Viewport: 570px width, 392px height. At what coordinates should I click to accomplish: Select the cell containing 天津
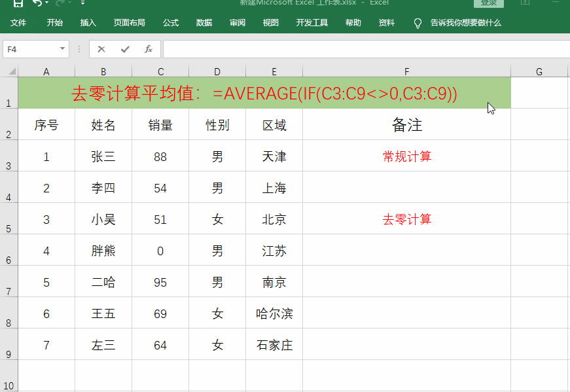(274, 156)
